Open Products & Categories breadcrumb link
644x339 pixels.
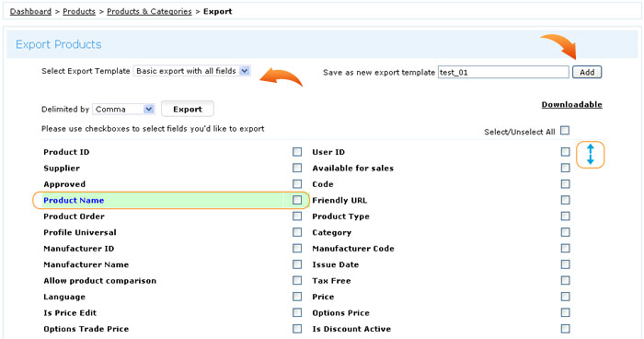click(149, 12)
